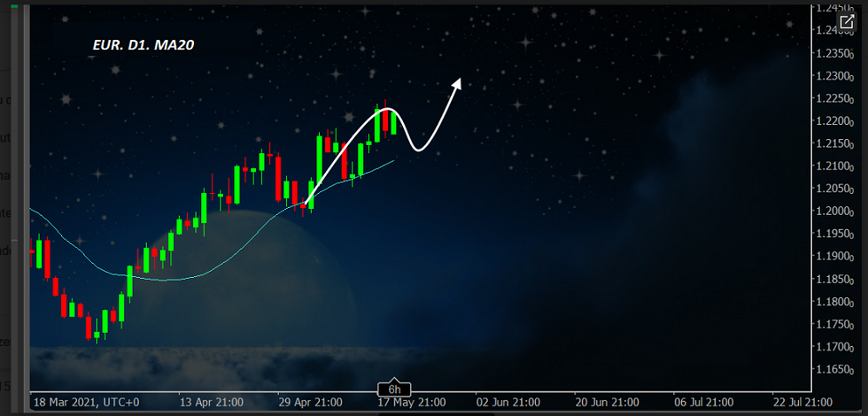Click the 1.2000 price level
The width and height of the screenshot is (868, 416).
(x=833, y=212)
